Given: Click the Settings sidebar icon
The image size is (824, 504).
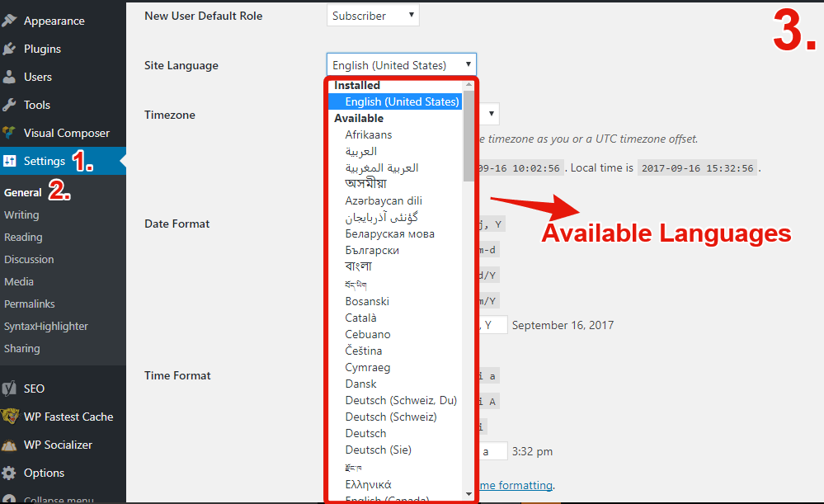Looking at the screenshot, I should 10,161.
